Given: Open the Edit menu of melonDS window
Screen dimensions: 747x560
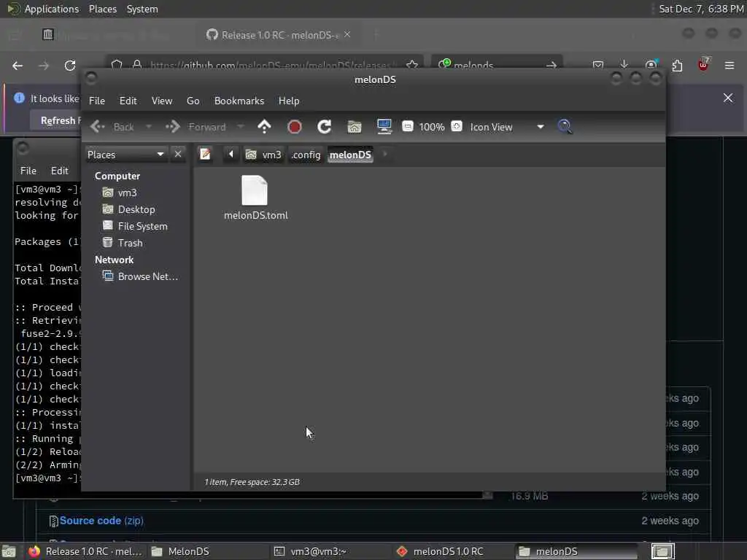Looking at the screenshot, I should tap(128, 101).
